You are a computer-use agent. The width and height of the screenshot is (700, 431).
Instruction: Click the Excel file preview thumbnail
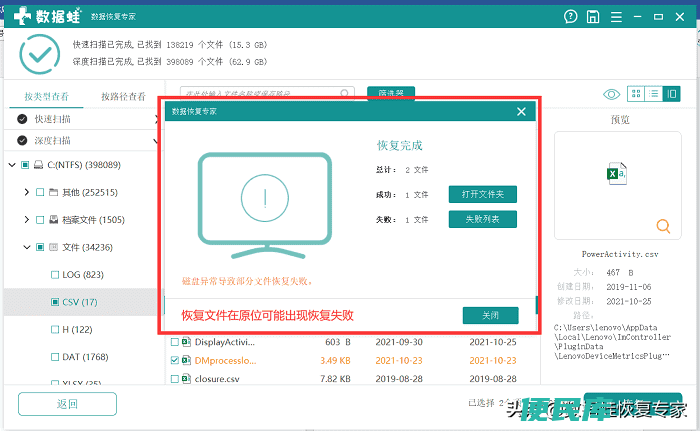617,173
